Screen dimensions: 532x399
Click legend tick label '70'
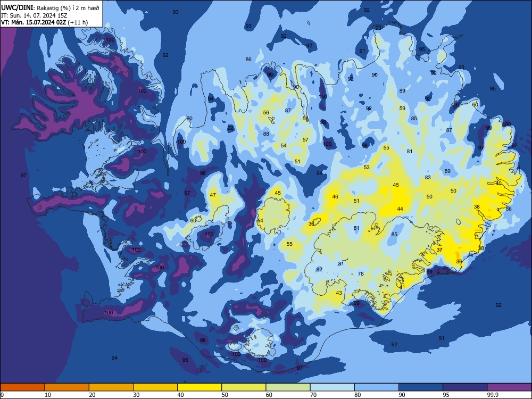313,395
